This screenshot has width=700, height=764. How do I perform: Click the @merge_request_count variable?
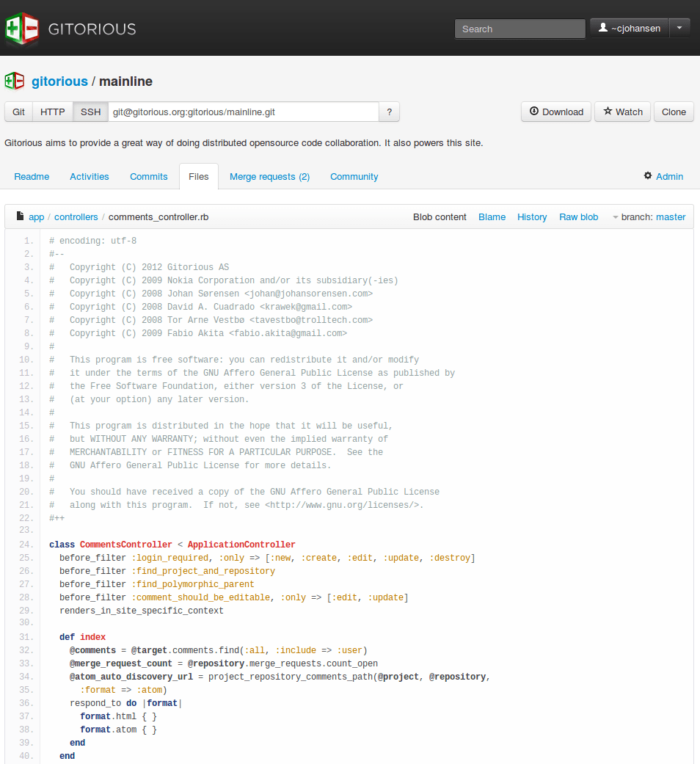(121, 663)
